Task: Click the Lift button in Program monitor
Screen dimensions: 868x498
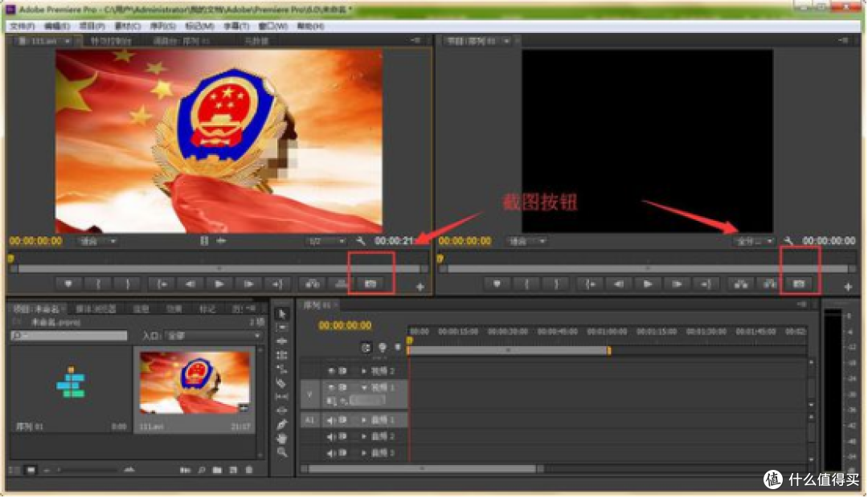Action: pyautogui.click(x=741, y=284)
